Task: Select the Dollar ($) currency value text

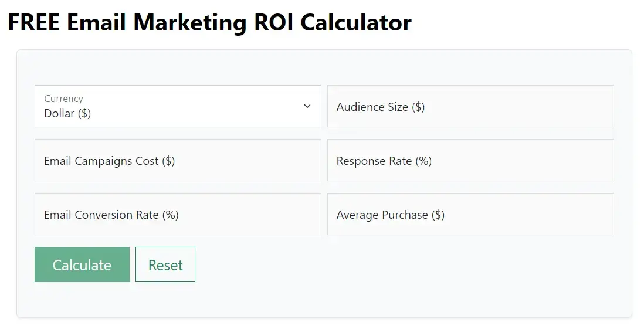Action: pyautogui.click(x=67, y=113)
